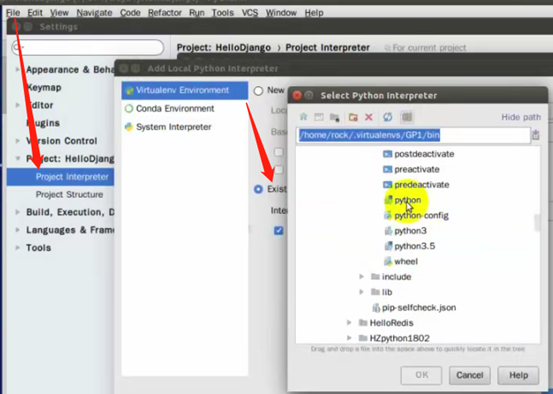Open recent paths history icon beside path field

tap(536, 135)
